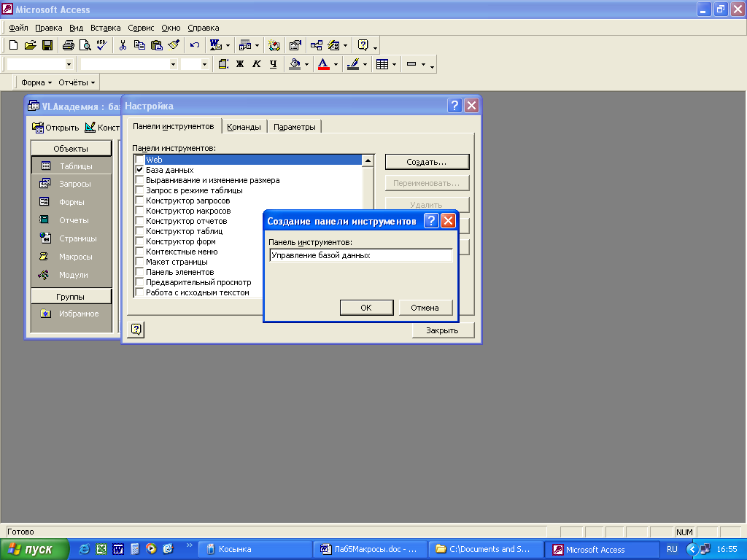Toggle Bold (Ж) formatting

click(240, 64)
